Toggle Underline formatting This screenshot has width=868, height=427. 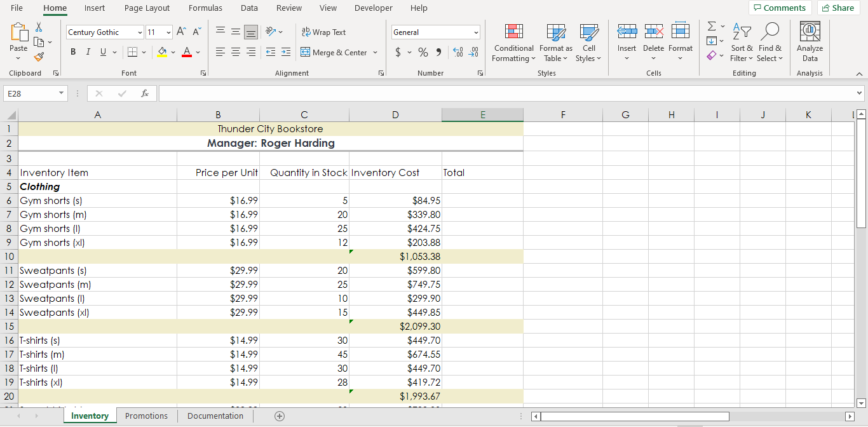[104, 52]
